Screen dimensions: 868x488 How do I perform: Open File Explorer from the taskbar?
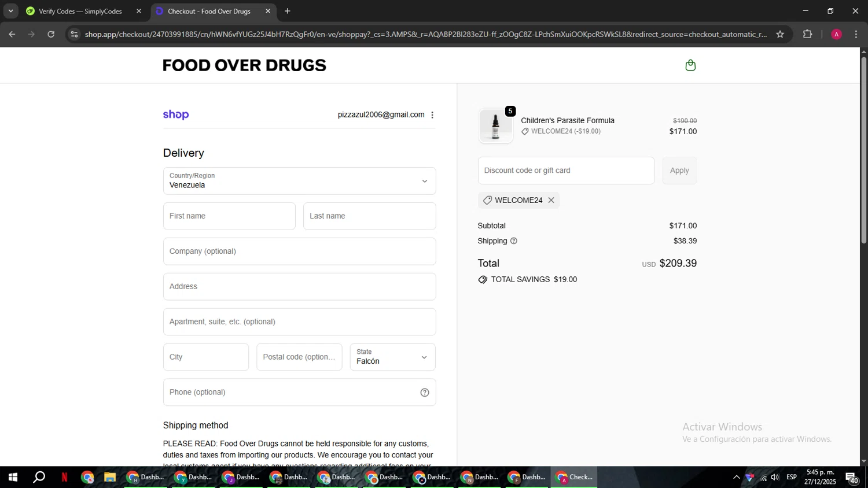(110, 477)
